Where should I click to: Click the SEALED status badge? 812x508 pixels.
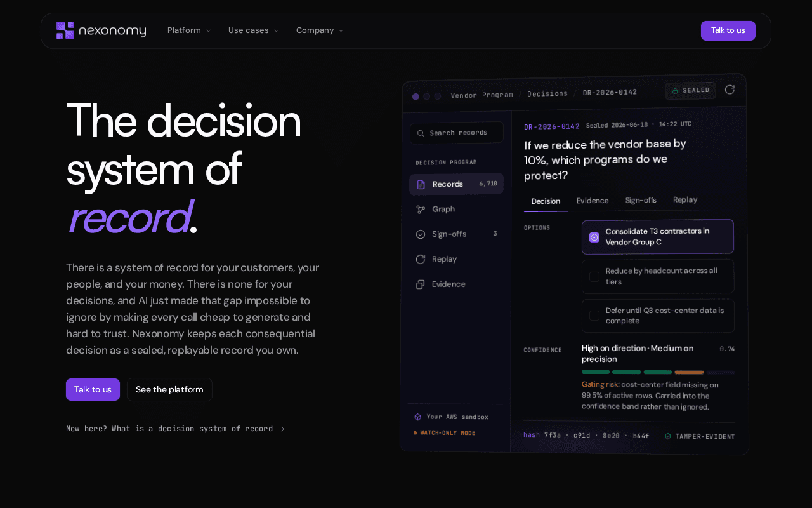pyautogui.click(x=691, y=90)
